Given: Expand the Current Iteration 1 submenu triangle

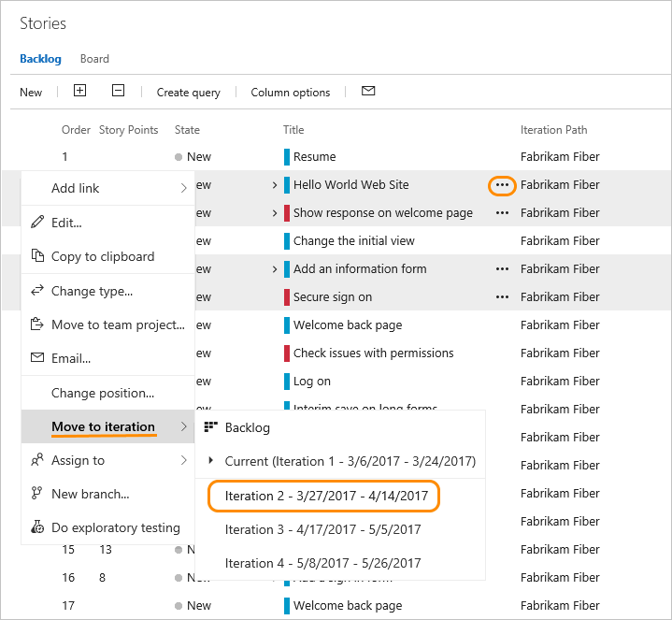Looking at the screenshot, I should [x=210, y=461].
